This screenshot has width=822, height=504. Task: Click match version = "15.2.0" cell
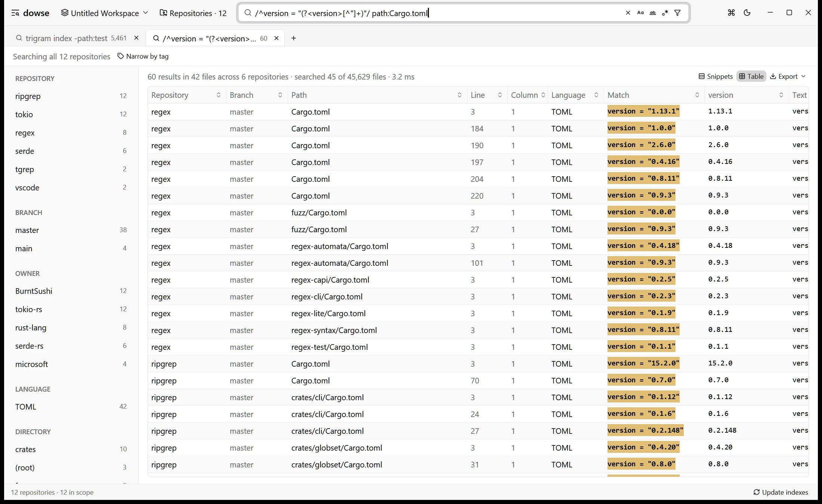pyautogui.click(x=643, y=363)
